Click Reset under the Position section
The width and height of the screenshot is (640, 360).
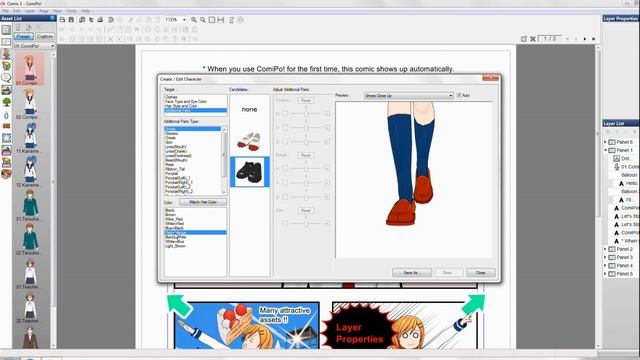click(x=305, y=100)
